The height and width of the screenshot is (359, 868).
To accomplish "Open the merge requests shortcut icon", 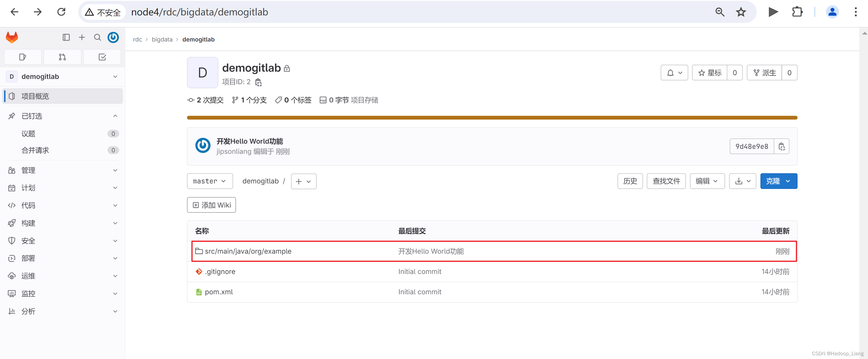I will [x=62, y=57].
